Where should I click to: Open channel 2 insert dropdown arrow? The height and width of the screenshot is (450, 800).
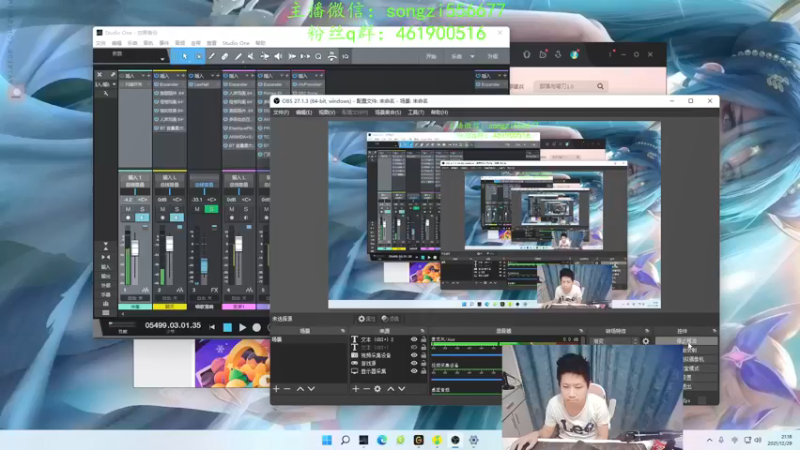(178, 76)
